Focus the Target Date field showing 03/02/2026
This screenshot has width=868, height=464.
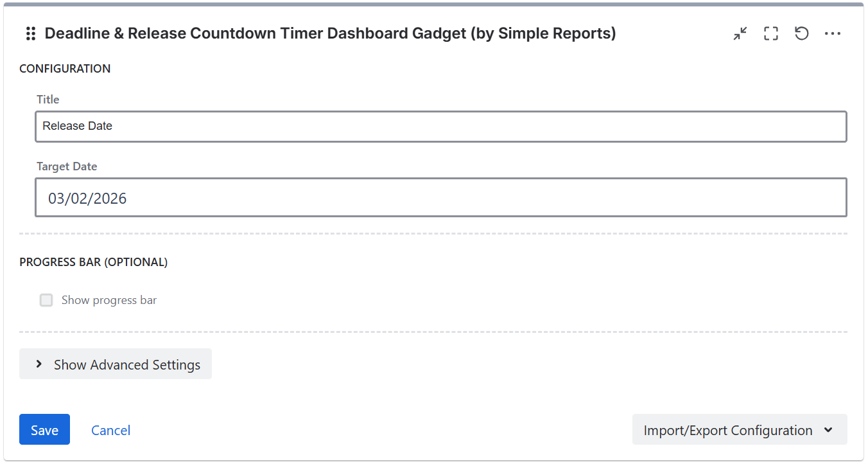[x=440, y=198]
